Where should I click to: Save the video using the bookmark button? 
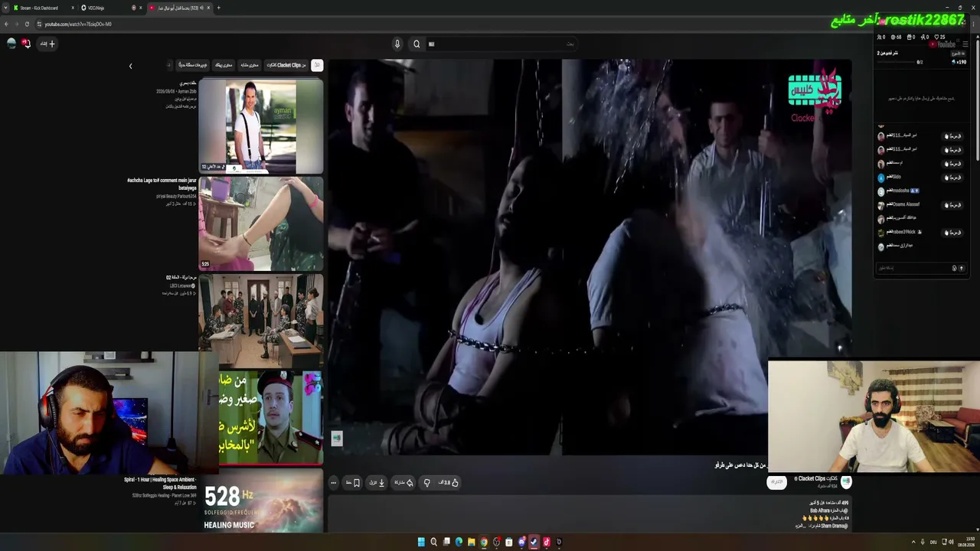point(353,483)
